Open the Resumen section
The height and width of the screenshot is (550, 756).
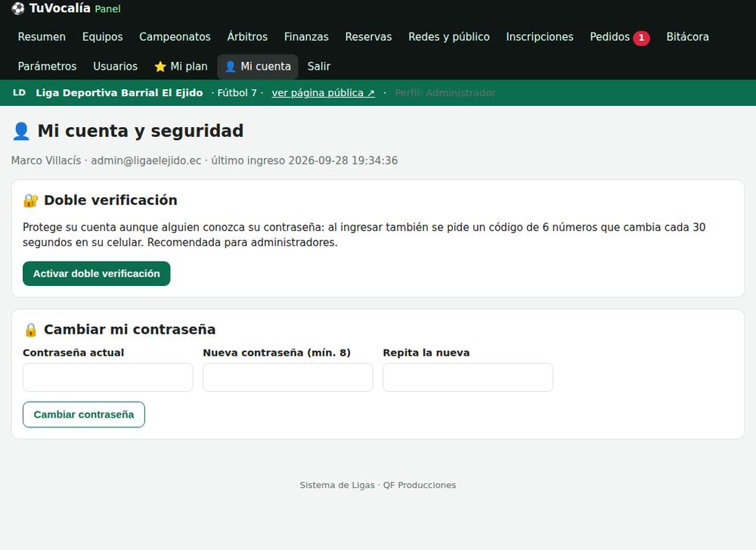tap(42, 36)
